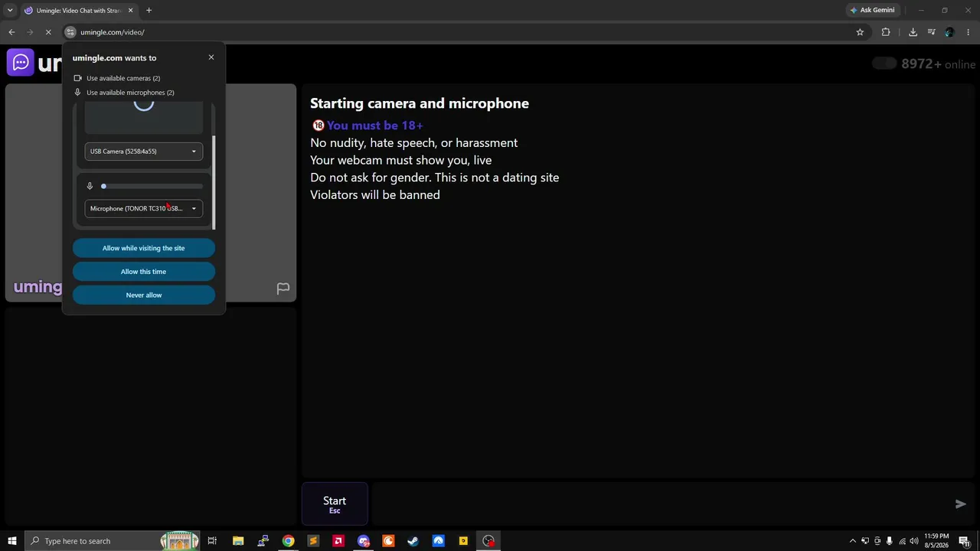Toggle the switch beside online count

pos(884,64)
